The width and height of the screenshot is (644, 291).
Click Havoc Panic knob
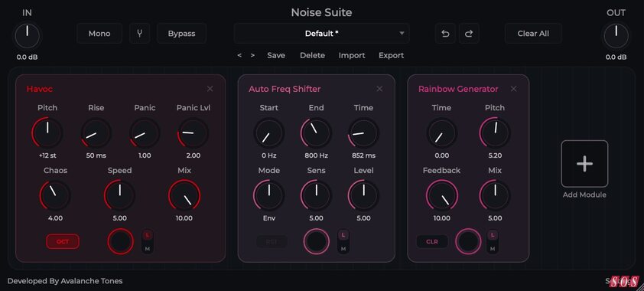coord(145,132)
